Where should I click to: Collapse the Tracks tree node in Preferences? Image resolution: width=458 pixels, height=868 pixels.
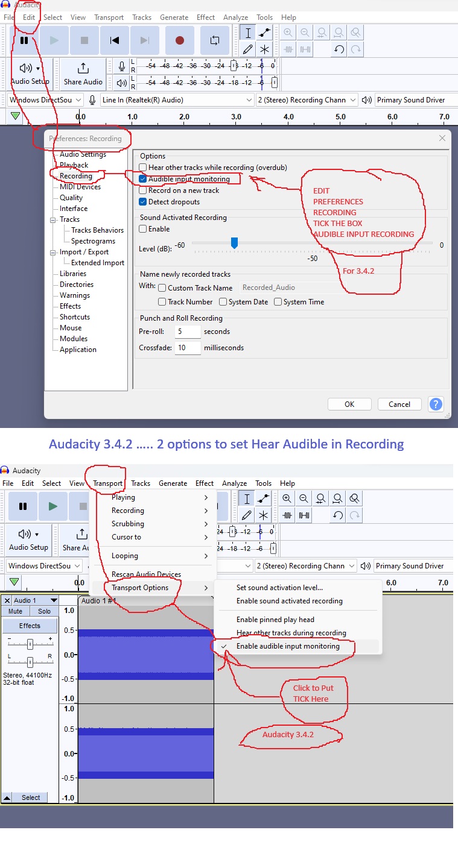click(x=53, y=219)
